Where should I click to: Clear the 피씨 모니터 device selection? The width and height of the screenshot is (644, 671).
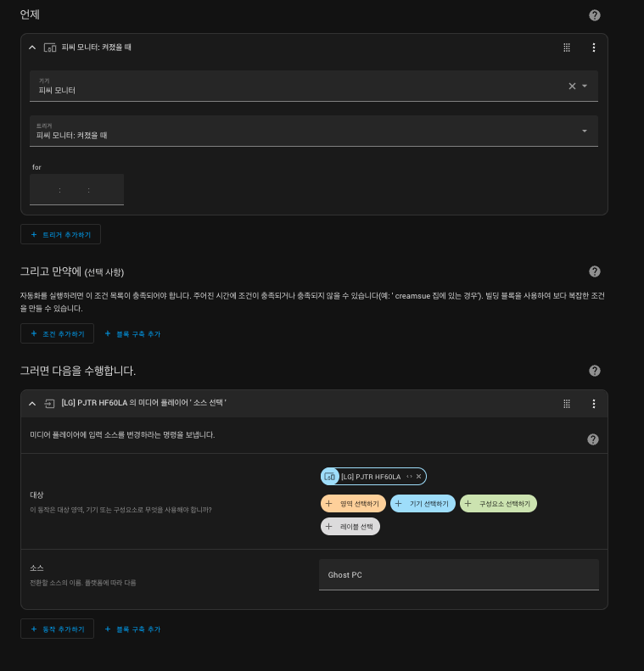[x=571, y=86]
